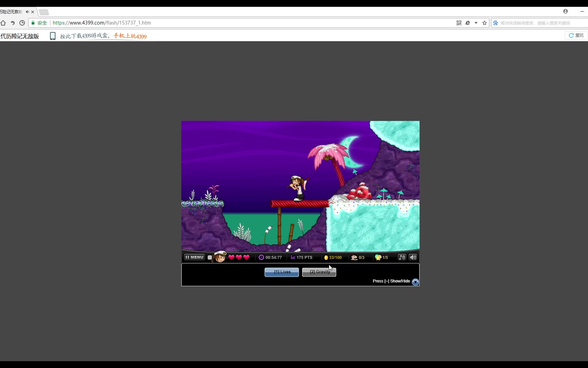Click the star balloon badge icon
This screenshot has width=588, height=368.
[x=378, y=257]
